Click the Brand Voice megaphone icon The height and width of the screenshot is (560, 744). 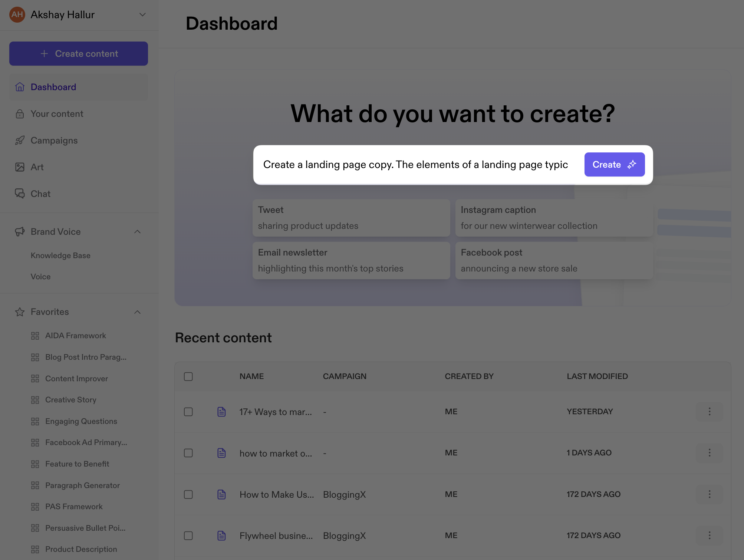pos(20,232)
